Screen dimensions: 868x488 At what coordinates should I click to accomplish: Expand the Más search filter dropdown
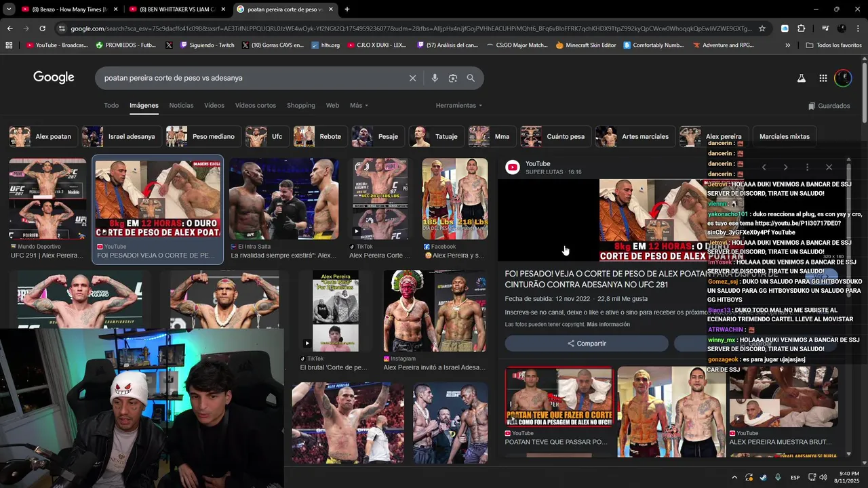359,106
